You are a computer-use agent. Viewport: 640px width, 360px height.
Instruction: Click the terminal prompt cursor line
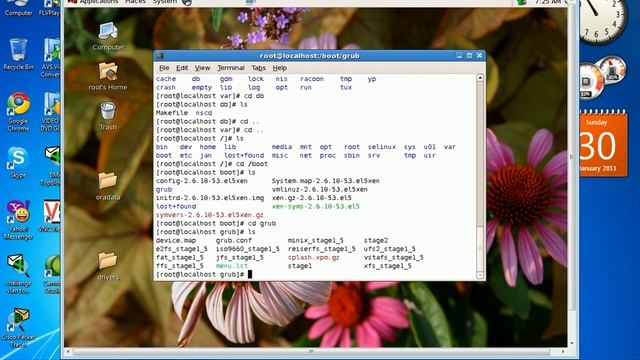(x=204, y=275)
